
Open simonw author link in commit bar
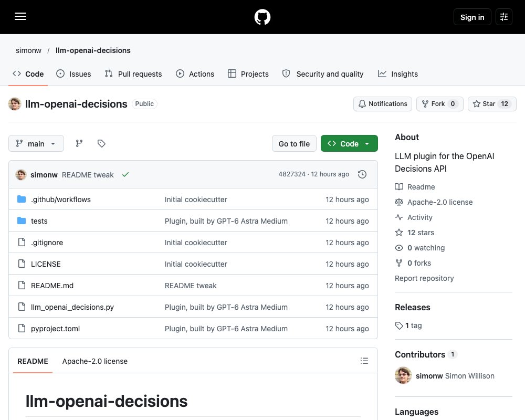(44, 174)
